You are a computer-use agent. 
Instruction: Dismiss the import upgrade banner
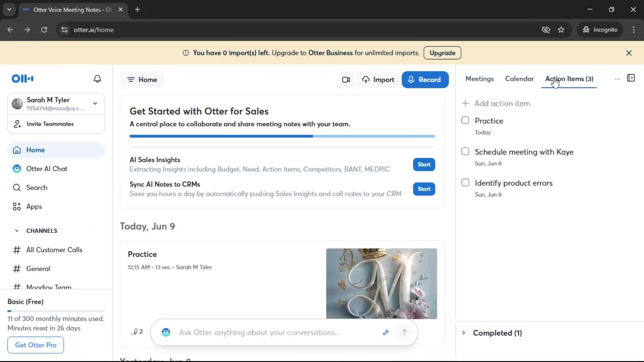point(629,53)
